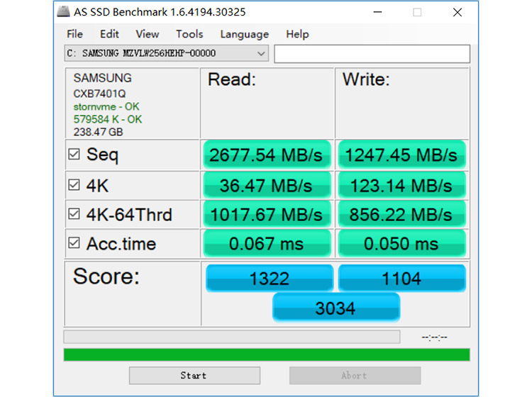Click the green overall progress bar
The width and height of the screenshot is (532, 397).
[267, 354]
